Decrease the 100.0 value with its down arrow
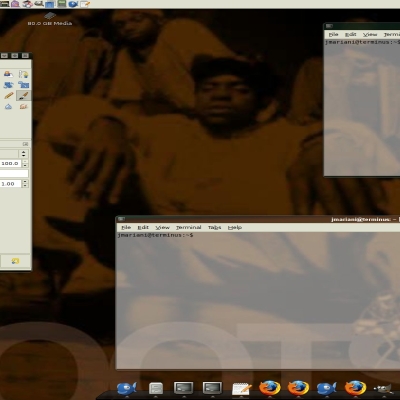The image size is (400, 400). pos(25,166)
